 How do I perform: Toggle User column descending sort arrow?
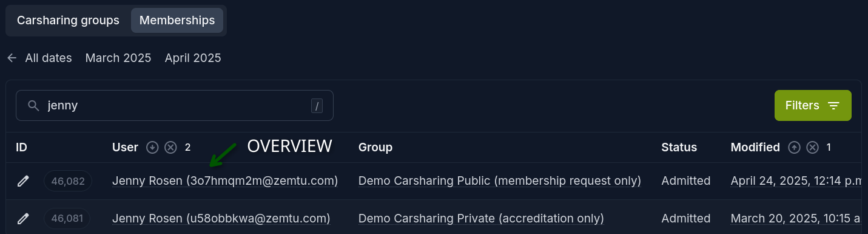pos(153,147)
